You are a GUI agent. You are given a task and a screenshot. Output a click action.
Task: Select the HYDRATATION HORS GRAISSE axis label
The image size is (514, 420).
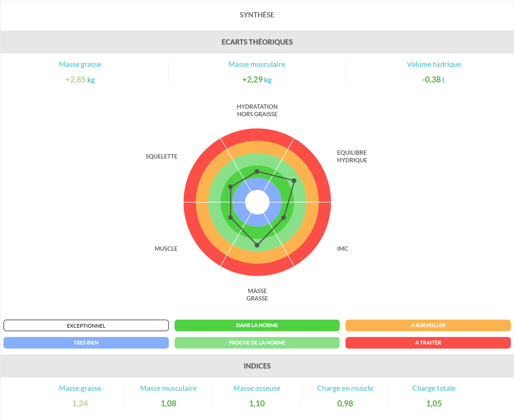click(257, 110)
